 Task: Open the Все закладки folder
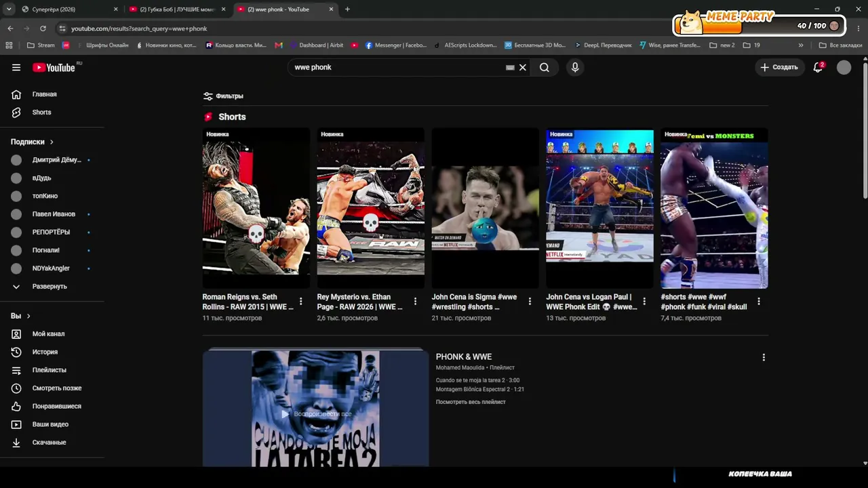click(x=841, y=45)
